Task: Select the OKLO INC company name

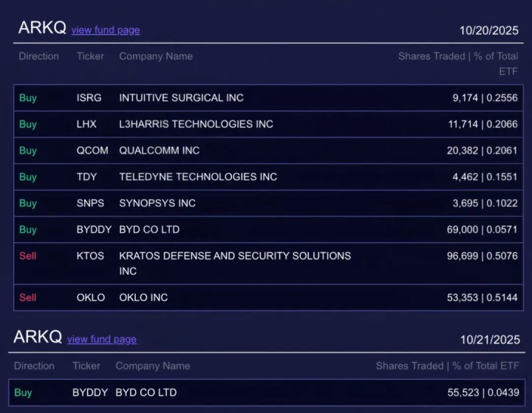Action: click(x=143, y=298)
